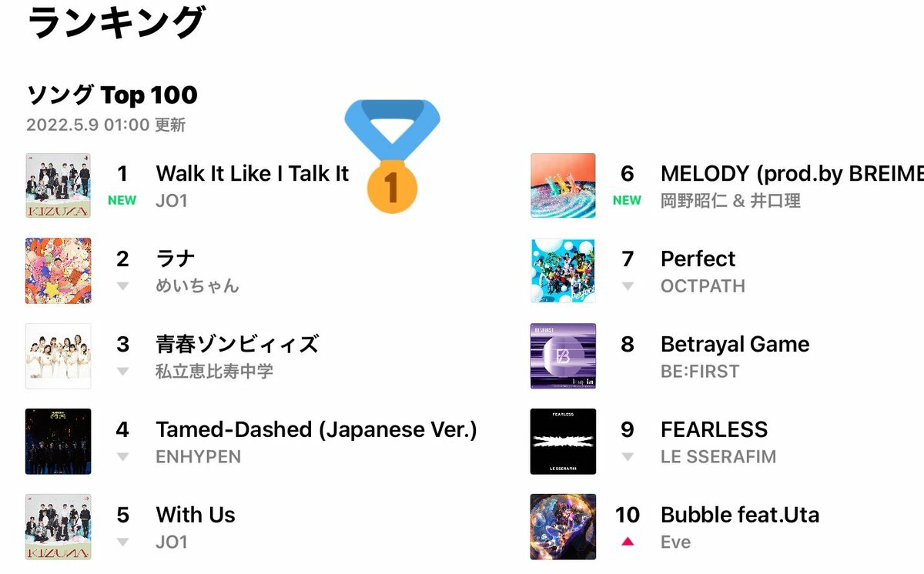Select the song FEARLESS title text
Viewport: 924px width, 574px height.
pyautogui.click(x=715, y=429)
